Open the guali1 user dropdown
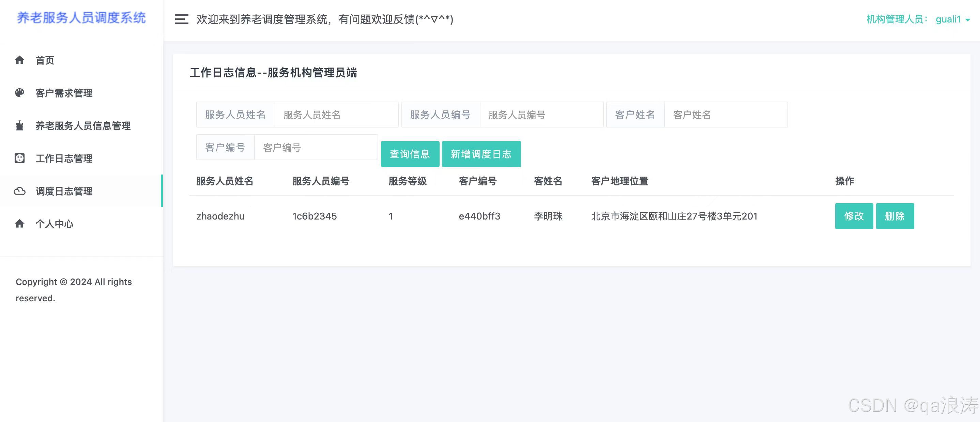The image size is (980, 422). 948,19
